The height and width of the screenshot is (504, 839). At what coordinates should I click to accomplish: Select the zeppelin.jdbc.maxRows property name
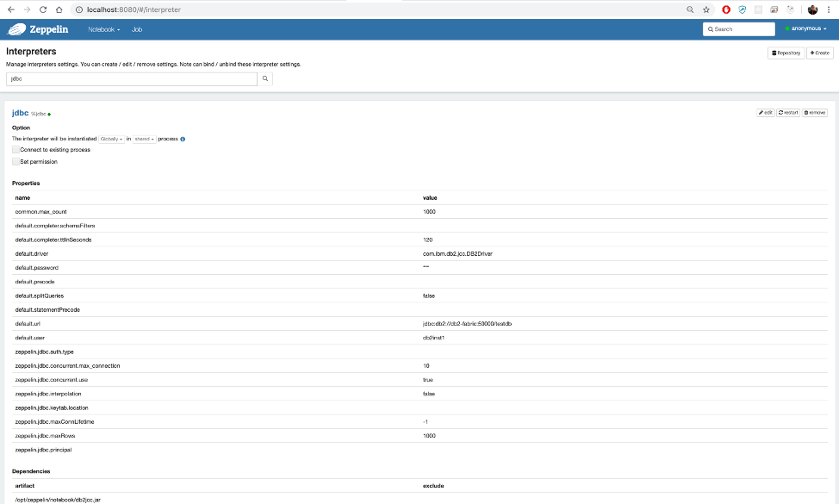[x=45, y=436]
